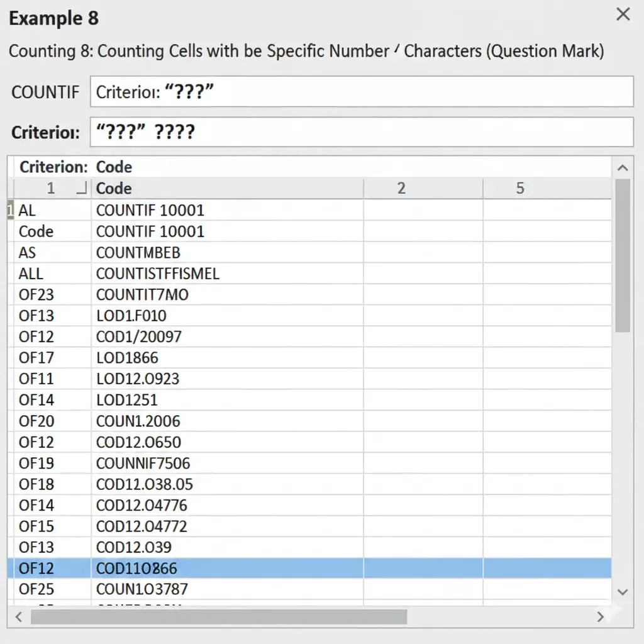Click the OF25 row label
The image size is (644, 644).
[x=36, y=589]
